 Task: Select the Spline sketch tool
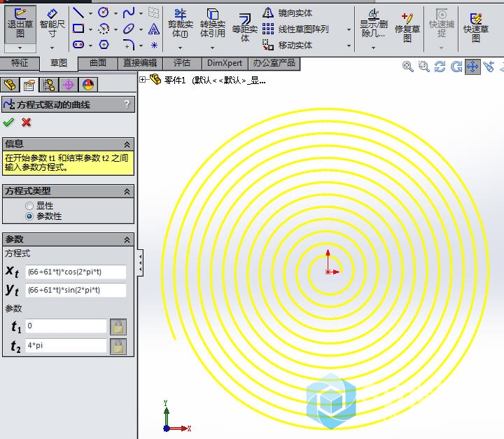click(x=129, y=13)
